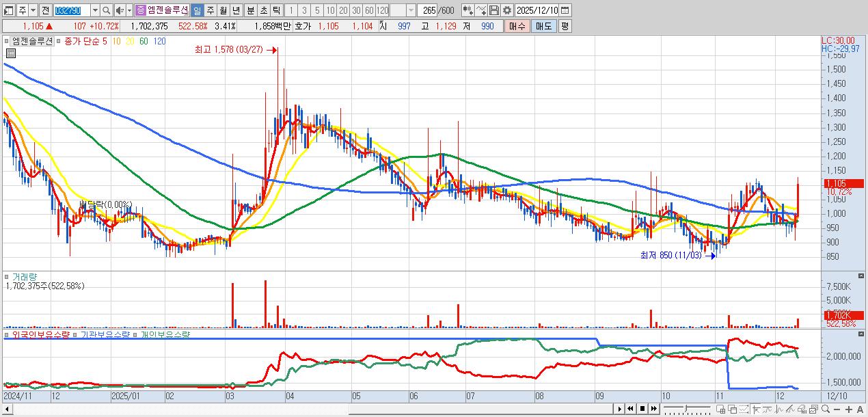
Task: Click the overlapping windows icon
Action: coord(732,409)
